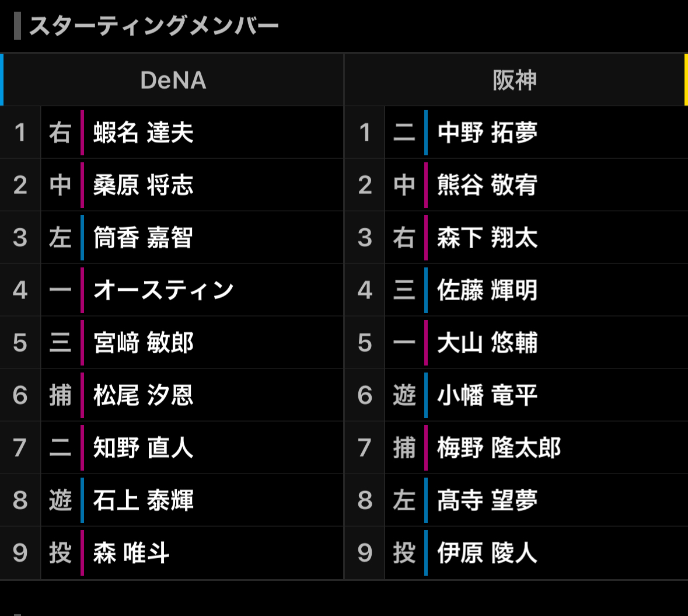Select 森下 翔太 right fielder
This screenshot has height=616, width=688.
(487, 238)
